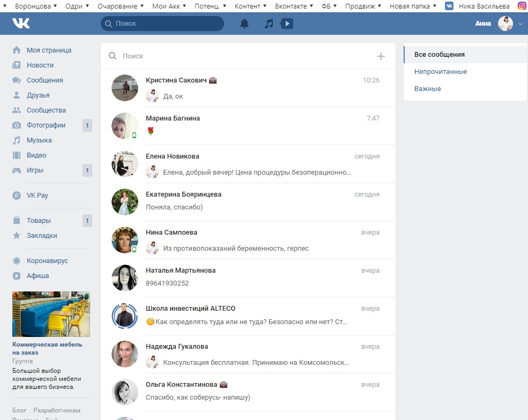This screenshot has height=420, width=528.
Task: Click the VK favicon before Ника Васильева bookmark
Action: click(449, 6)
